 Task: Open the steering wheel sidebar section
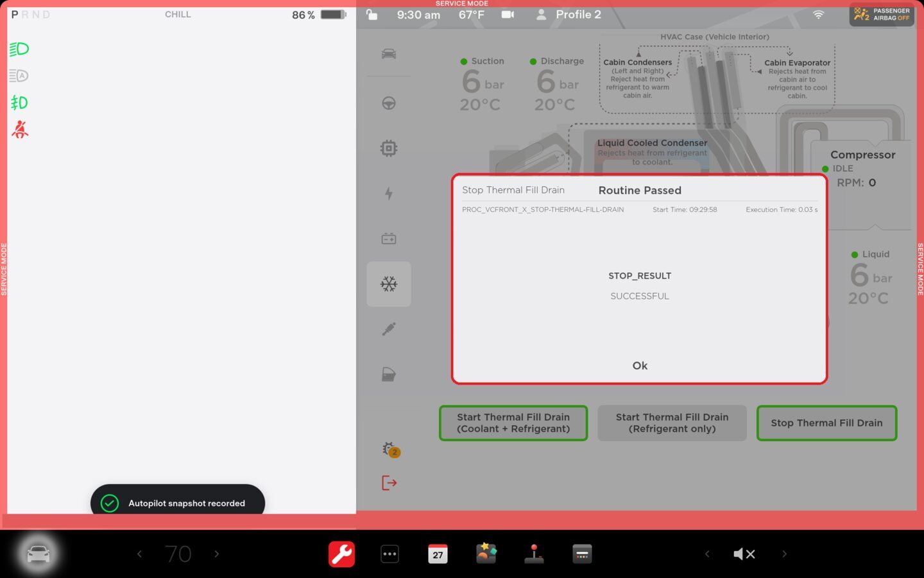389,103
